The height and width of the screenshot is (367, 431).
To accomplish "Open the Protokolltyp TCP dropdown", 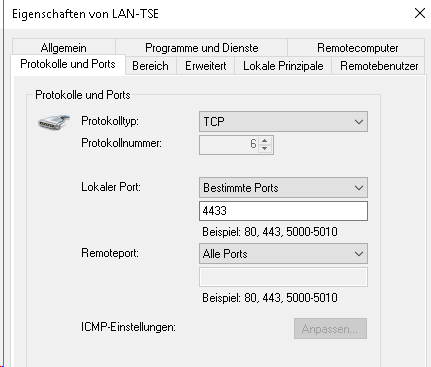I will tap(283, 122).
